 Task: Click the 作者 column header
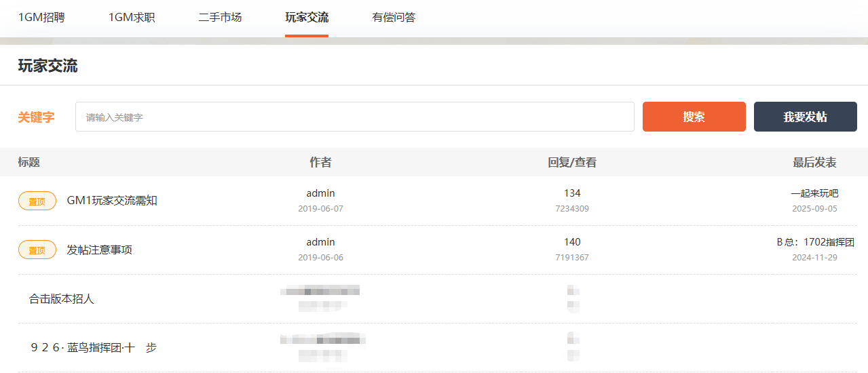tap(321, 162)
